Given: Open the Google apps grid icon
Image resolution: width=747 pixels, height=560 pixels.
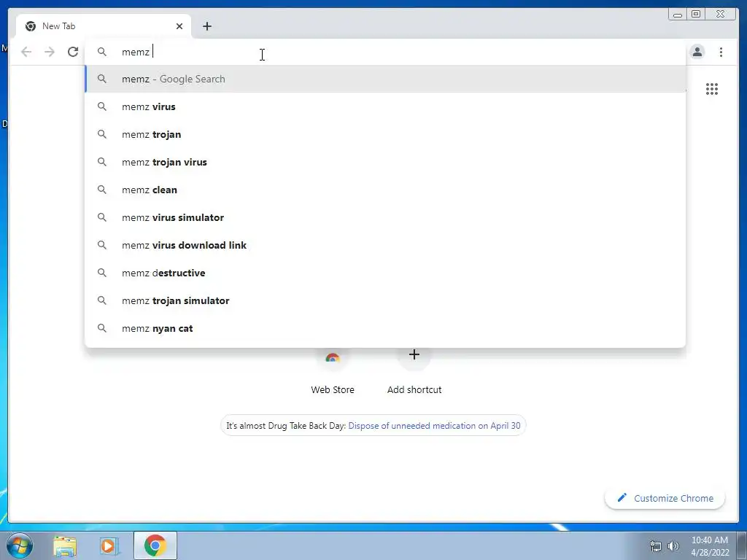Looking at the screenshot, I should 712,88.
